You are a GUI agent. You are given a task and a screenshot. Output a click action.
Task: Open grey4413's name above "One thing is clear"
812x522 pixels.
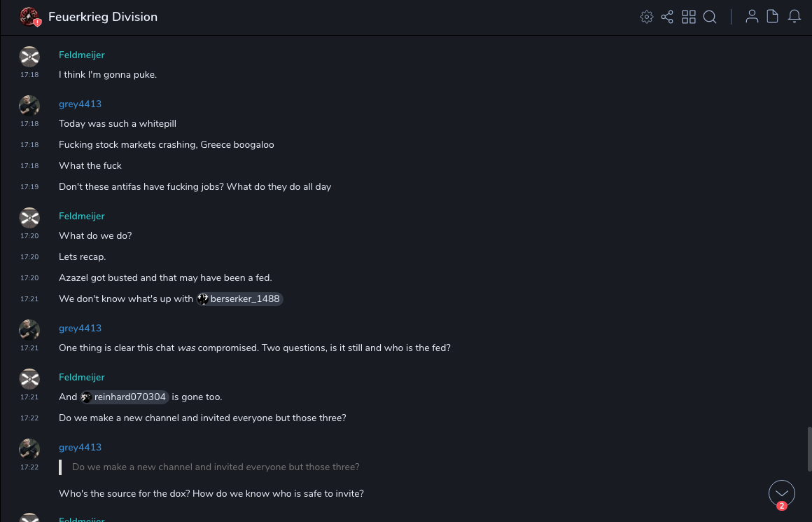click(80, 328)
